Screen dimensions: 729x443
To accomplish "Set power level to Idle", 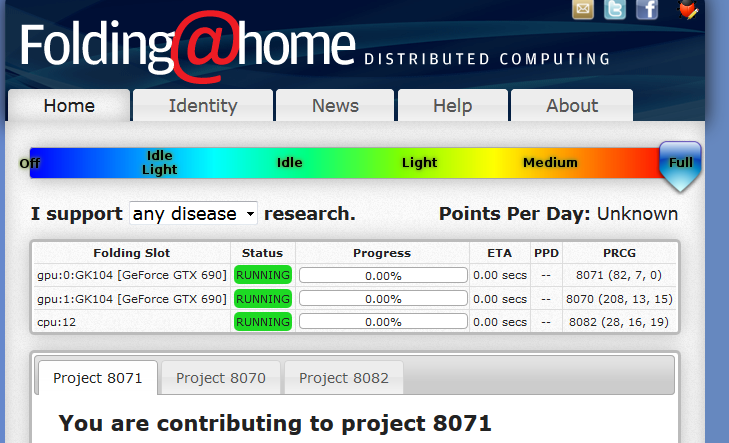I will tap(290, 162).
